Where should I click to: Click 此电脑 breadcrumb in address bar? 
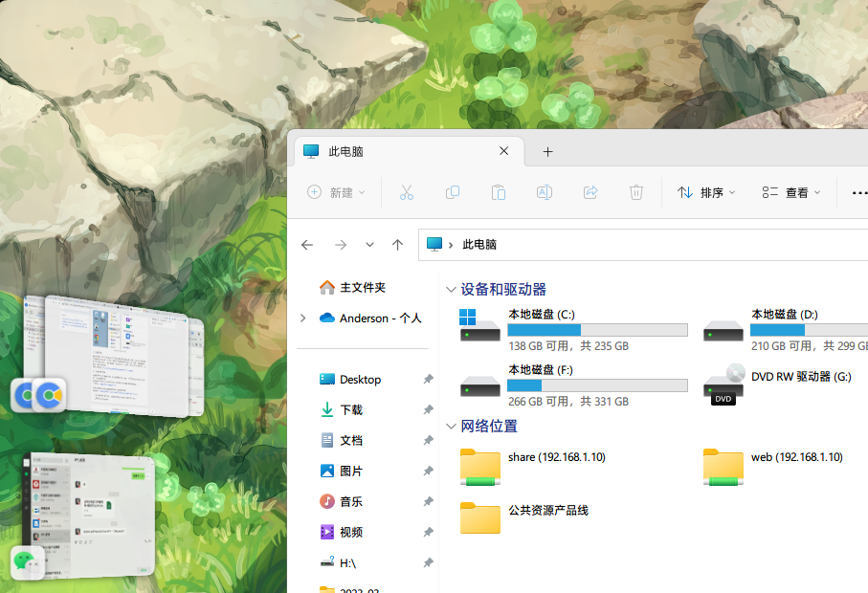tap(479, 245)
